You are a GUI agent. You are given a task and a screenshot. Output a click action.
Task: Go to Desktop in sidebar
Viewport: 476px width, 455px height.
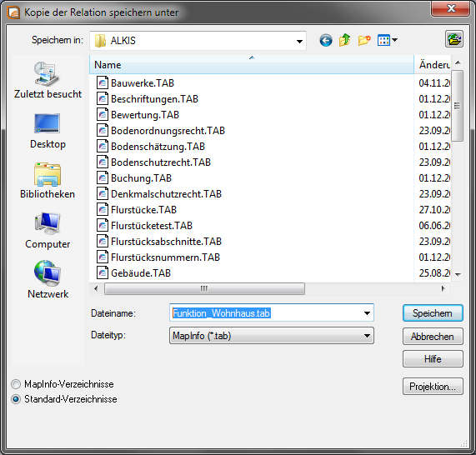48,131
